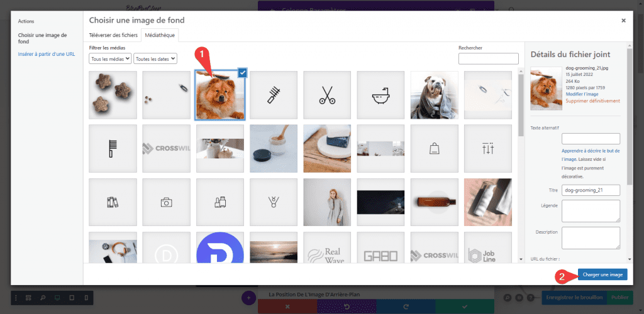Click the zoom magnifier icon in builder toolbar
Image resolution: width=644 pixels, height=314 pixels.
(x=43, y=298)
